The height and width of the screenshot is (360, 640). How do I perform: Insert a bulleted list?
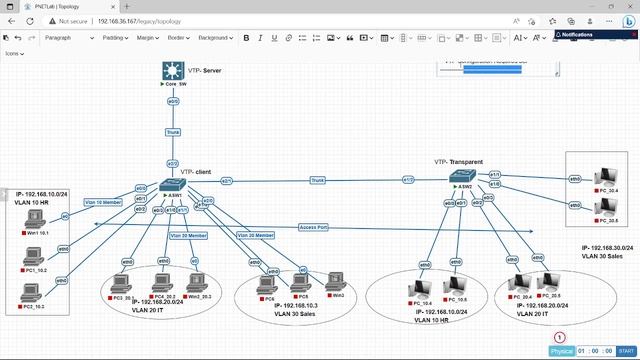[x=302, y=38]
